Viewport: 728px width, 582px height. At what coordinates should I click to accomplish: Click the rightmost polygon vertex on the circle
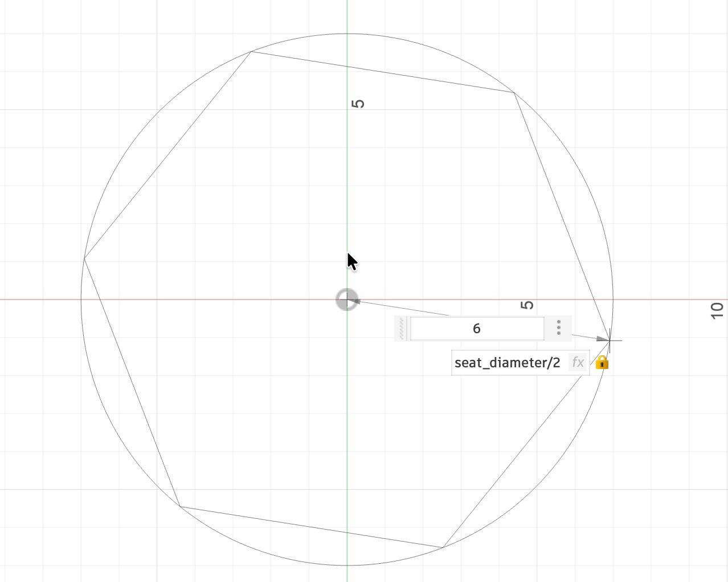tap(611, 339)
